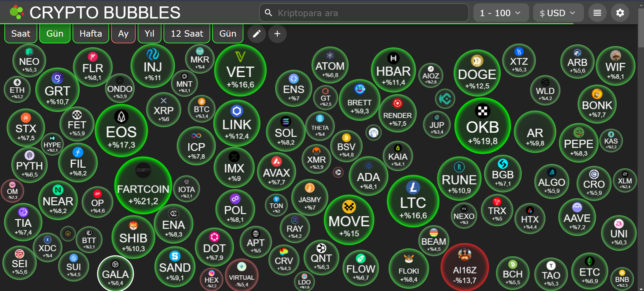The height and width of the screenshot is (291, 644).
Task: Select the NEAR bubble
Action: click(58, 200)
